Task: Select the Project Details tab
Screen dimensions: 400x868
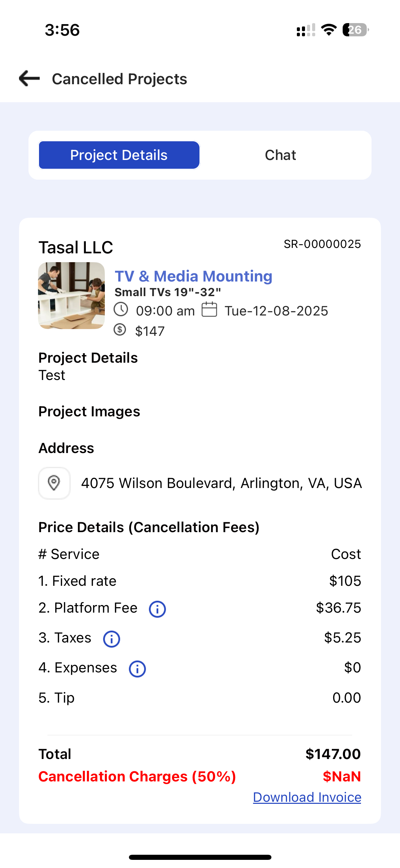Action: tap(119, 155)
